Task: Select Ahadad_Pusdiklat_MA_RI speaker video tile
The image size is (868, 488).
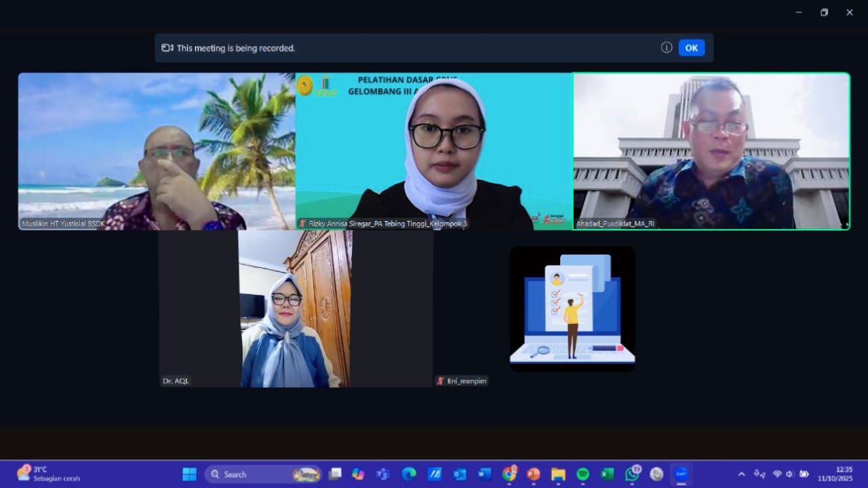Action: [x=711, y=151]
